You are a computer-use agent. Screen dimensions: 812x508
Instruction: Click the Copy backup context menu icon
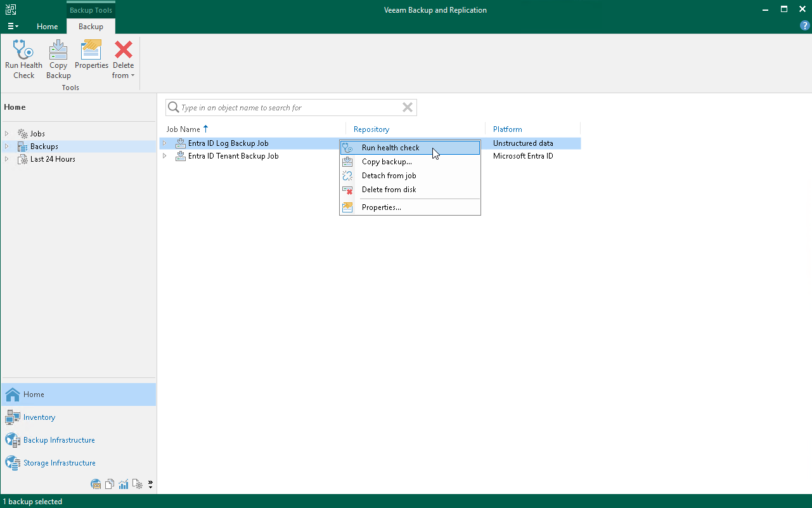pyautogui.click(x=347, y=162)
